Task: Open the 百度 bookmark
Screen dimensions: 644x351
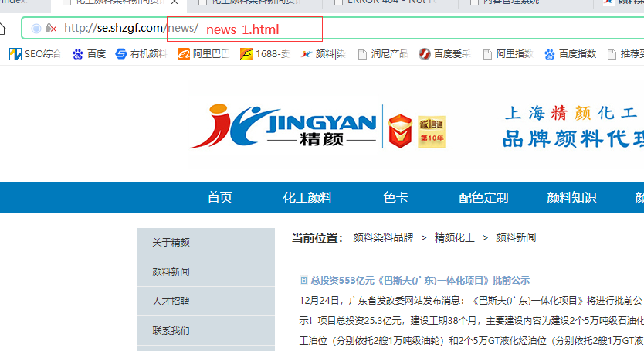Action: point(89,54)
